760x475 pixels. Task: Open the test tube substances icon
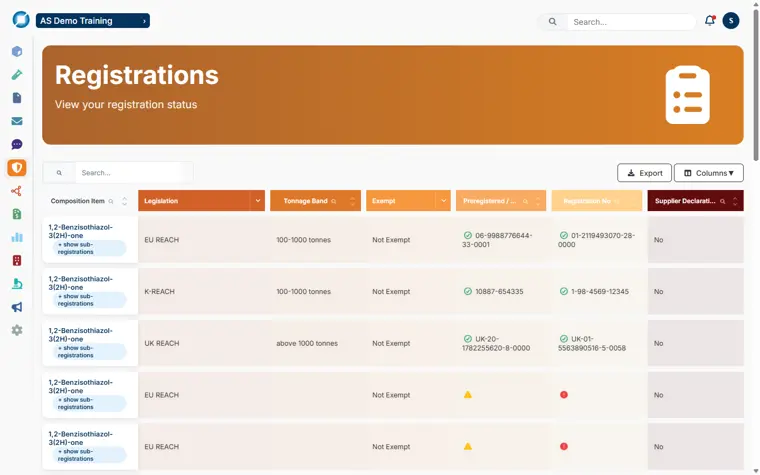(x=17, y=75)
